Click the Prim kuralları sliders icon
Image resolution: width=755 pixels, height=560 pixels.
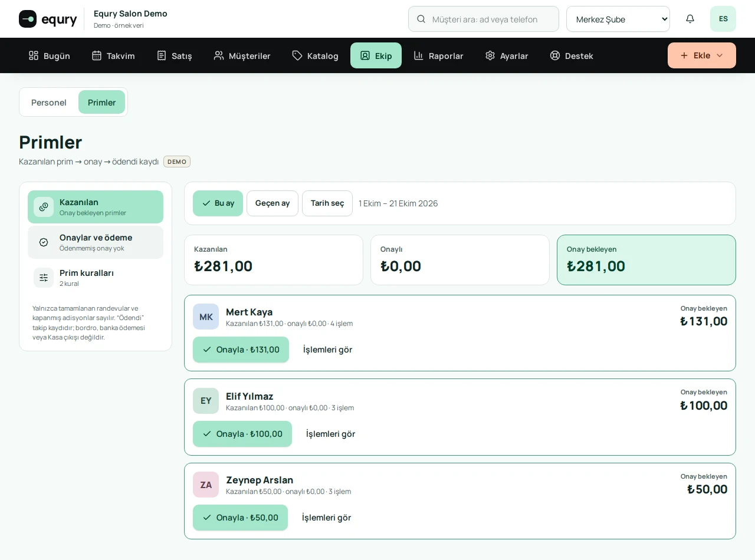tap(44, 278)
